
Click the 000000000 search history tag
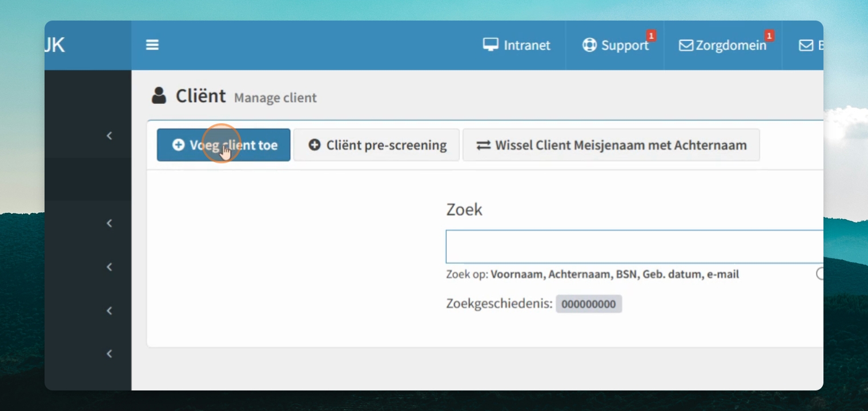pos(589,304)
